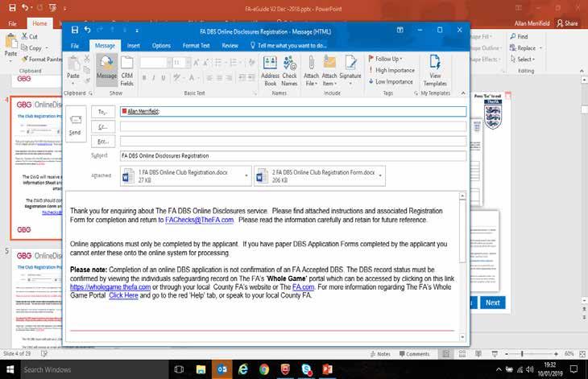Viewport: 588px width, 379px height.
Task: Click the Paste icon in the message ribbon
Action: click(x=73, y=64)
